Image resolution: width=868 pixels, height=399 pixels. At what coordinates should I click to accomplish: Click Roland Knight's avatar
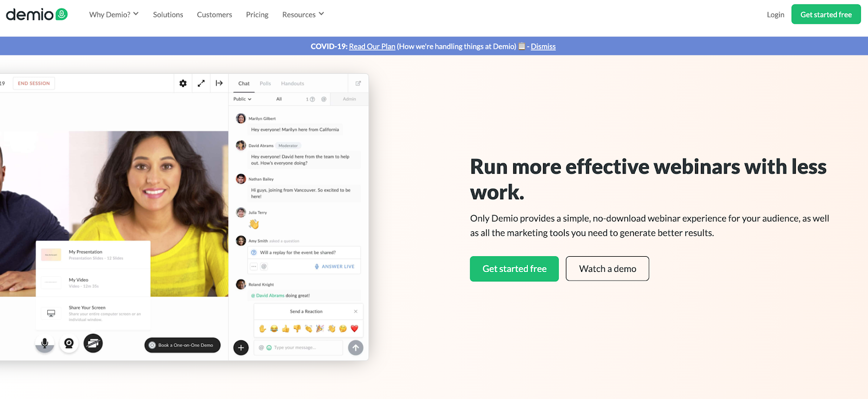pos(241,284)
